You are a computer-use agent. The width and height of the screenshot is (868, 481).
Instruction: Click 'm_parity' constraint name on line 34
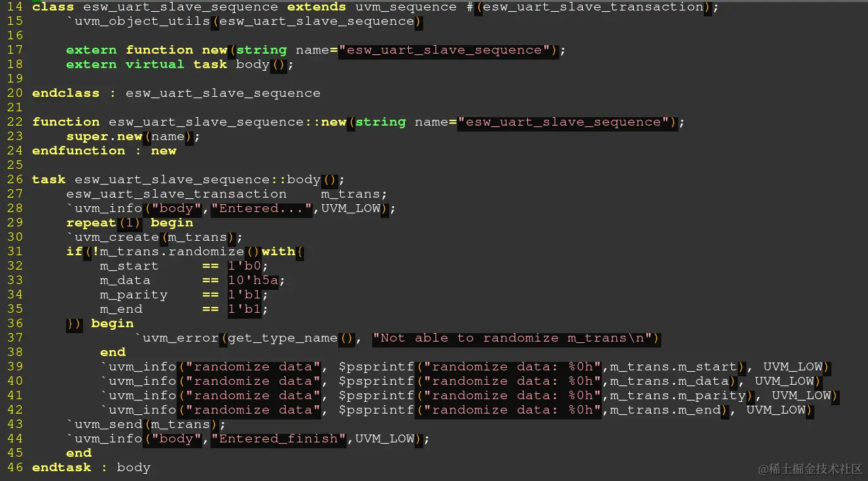[x=134, y=294]
